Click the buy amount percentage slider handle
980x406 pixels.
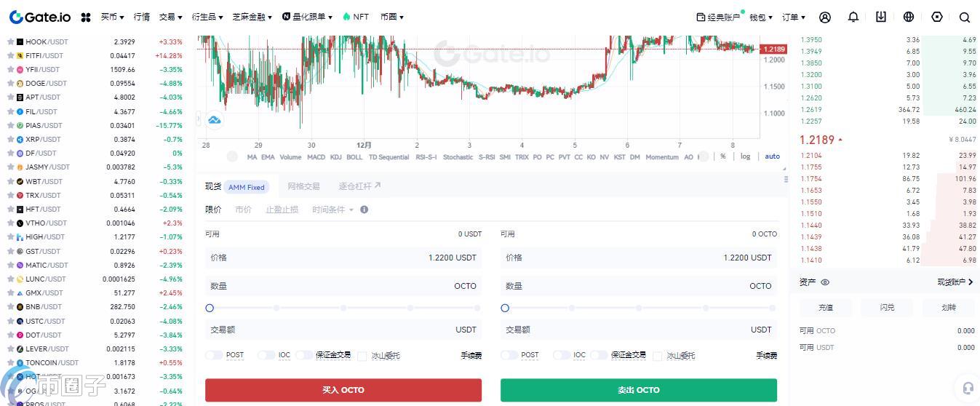(x=210, y=308)
